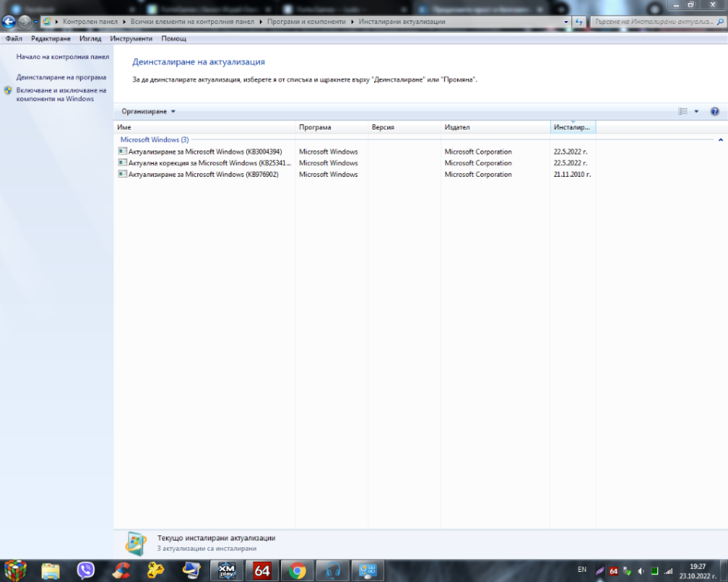
Task: Click Всички елементи на контролния панел breadcrumb
Action: pos(192,22)
